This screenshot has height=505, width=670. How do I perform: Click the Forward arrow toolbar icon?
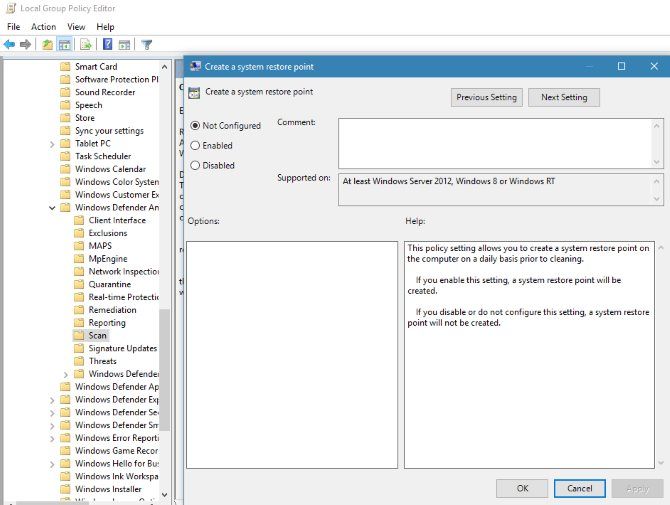point(25,44)
